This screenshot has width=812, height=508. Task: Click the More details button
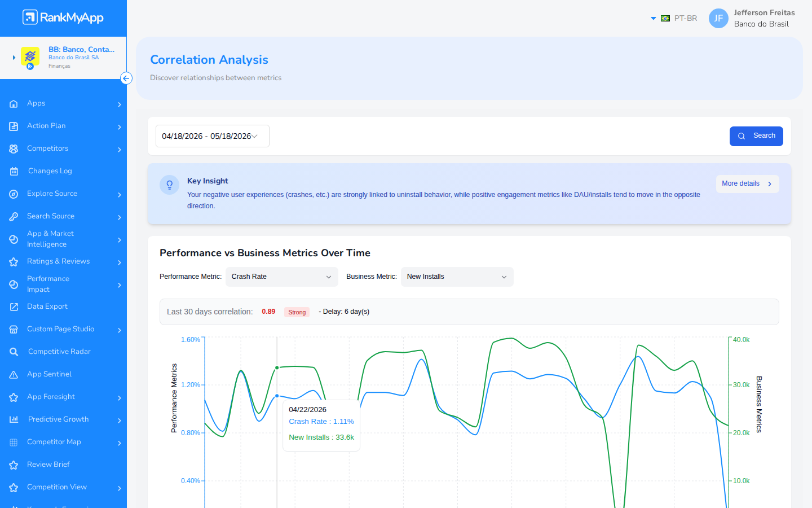tap(747, 184)
